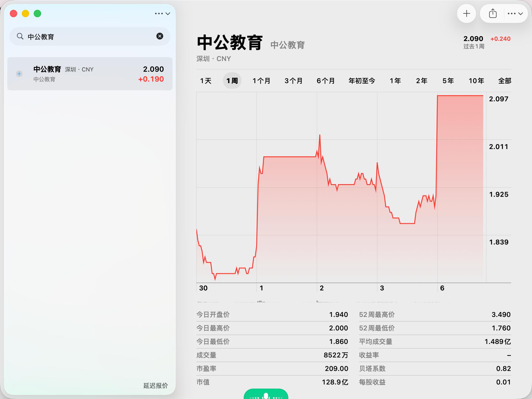Click the 每股收益 value 0.01

point(503,382)
